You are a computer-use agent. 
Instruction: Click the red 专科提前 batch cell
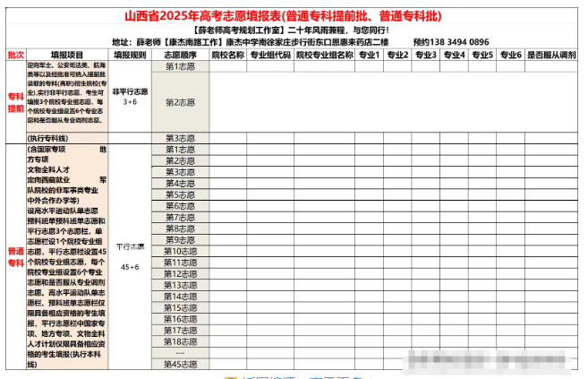pos(15,101)
